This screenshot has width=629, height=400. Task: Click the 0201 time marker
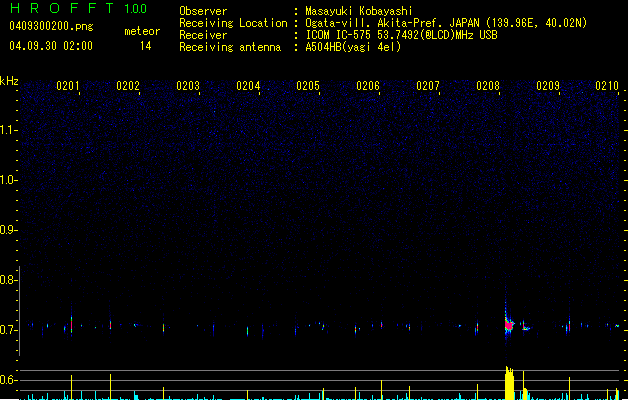pyautogui.click(x=68, y=86)
